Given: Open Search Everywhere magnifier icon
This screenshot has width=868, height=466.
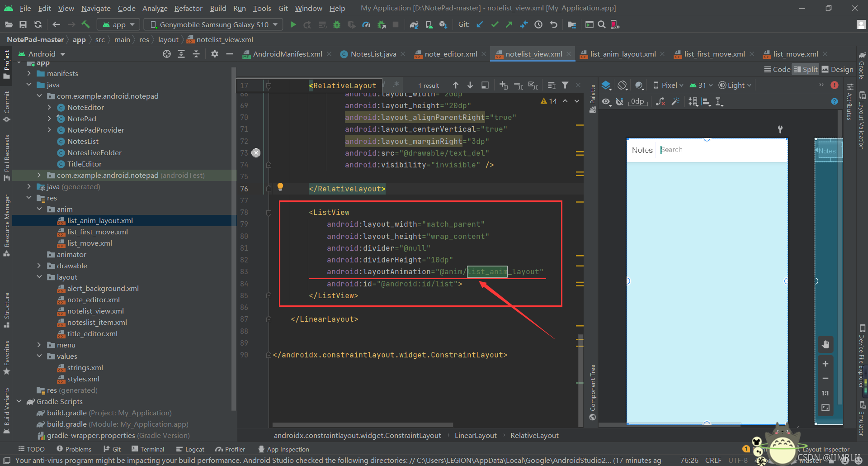Looking at the screenshot, I should [x=602, y=24].
